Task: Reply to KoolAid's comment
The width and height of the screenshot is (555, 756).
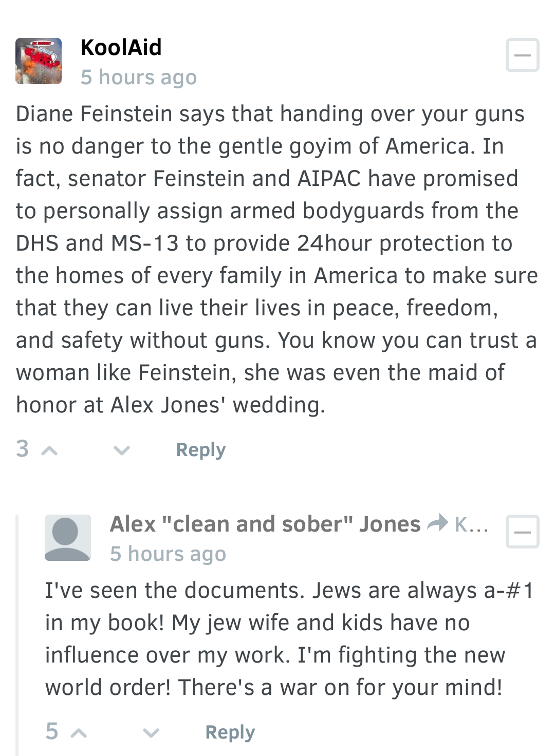Action: click(x=201, y=450)
